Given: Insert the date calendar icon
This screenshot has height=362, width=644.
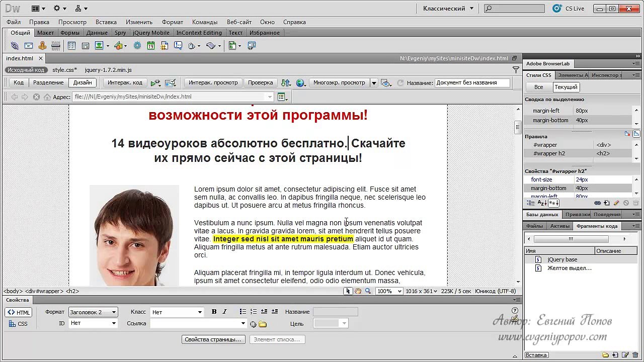Looking at the screenshot, I should coord(151,46).
